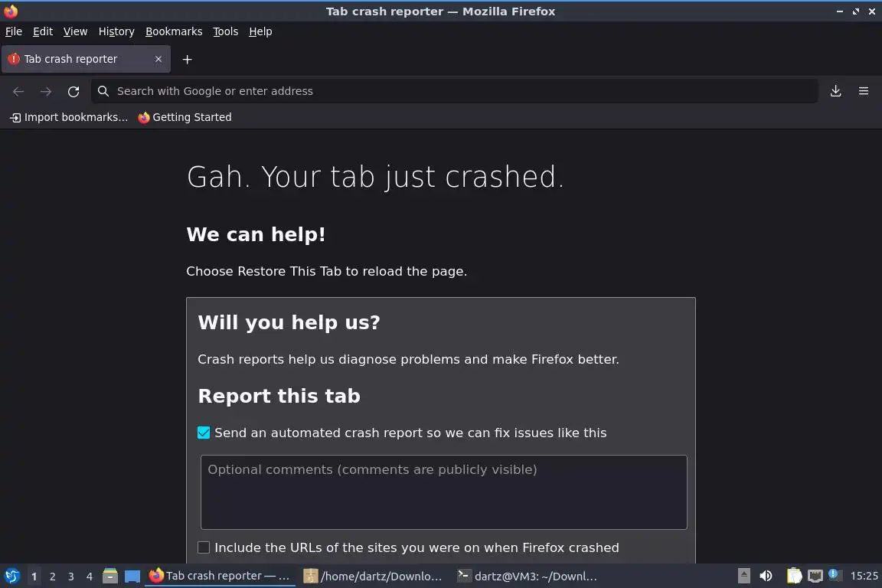Switch to workspace 4 in the taskbar

pyautogui.click(x=90, y=577)
